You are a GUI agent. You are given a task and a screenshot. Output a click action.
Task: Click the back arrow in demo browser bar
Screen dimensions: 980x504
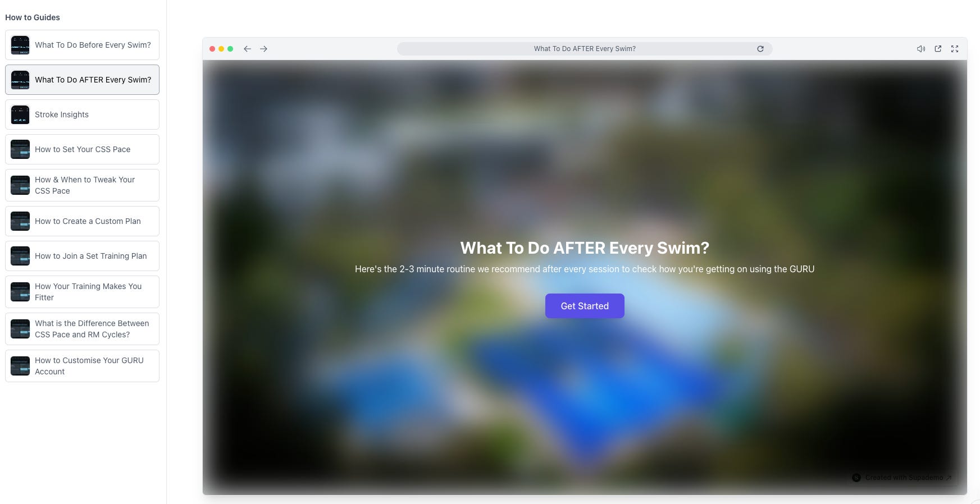pyautogui.click(x=247, y=49)
